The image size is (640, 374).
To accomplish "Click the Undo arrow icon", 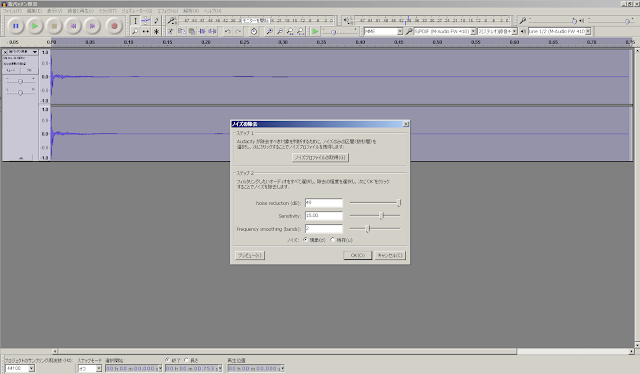I will click(x=228, y=31).
